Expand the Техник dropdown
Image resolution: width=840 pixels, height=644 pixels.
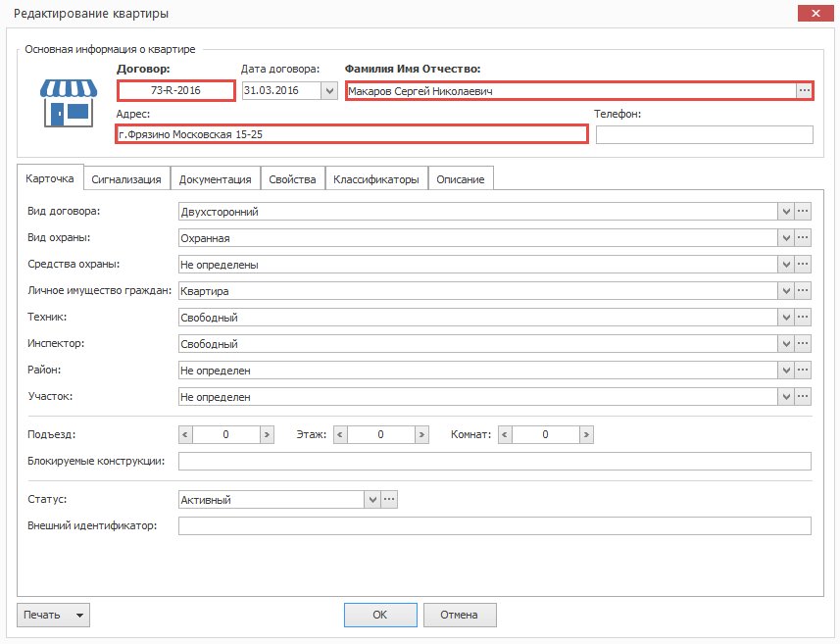786,318
